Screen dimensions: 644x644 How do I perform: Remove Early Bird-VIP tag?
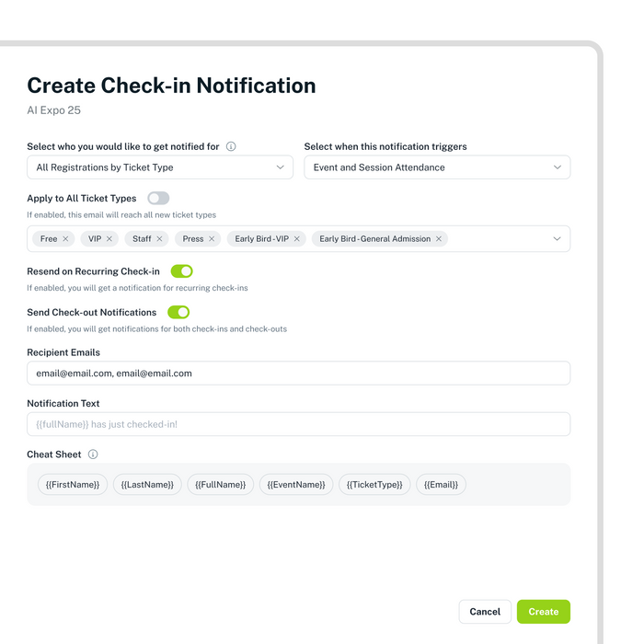pyautogui.click(x=296, y=239)
